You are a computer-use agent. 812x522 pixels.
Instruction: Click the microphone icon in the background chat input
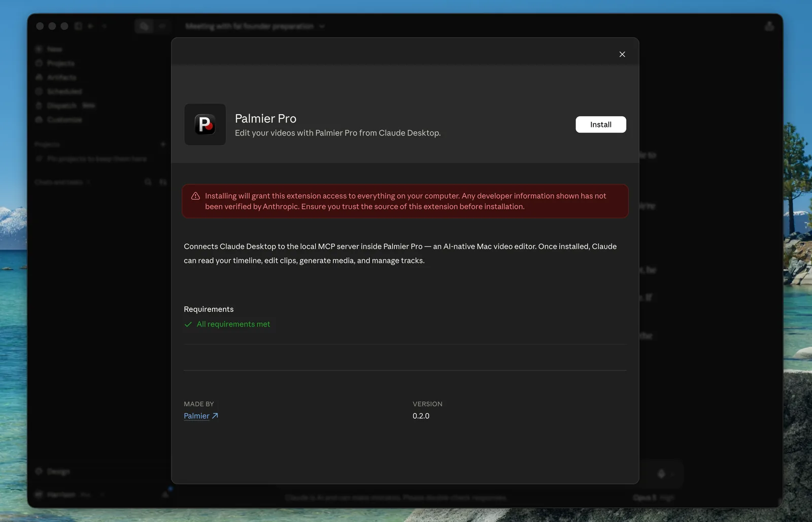point(661,474)
